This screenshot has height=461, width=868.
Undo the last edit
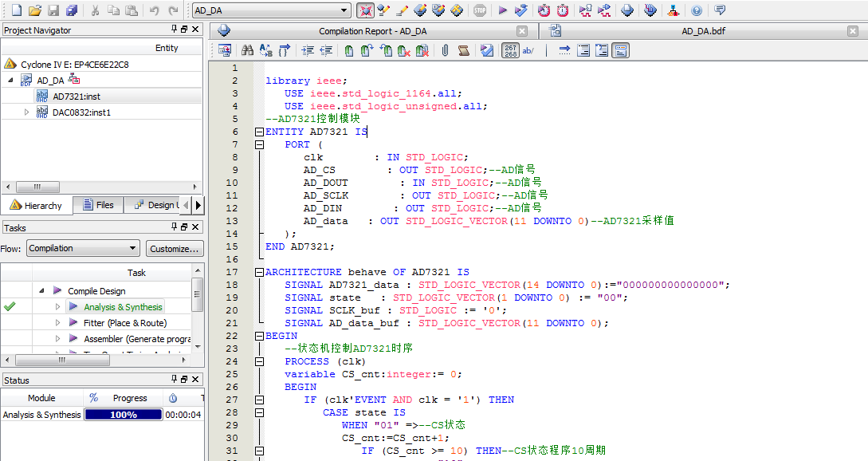[154, 10]
